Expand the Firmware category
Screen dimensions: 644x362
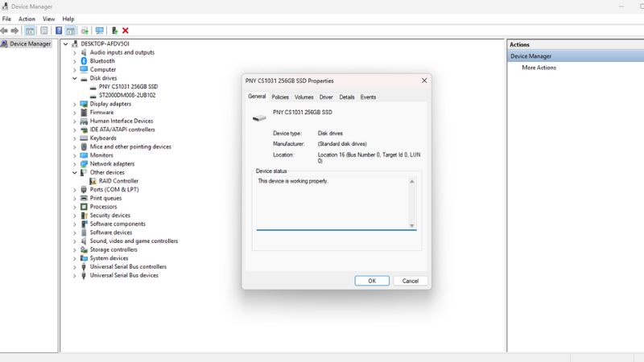pos(75,113)
